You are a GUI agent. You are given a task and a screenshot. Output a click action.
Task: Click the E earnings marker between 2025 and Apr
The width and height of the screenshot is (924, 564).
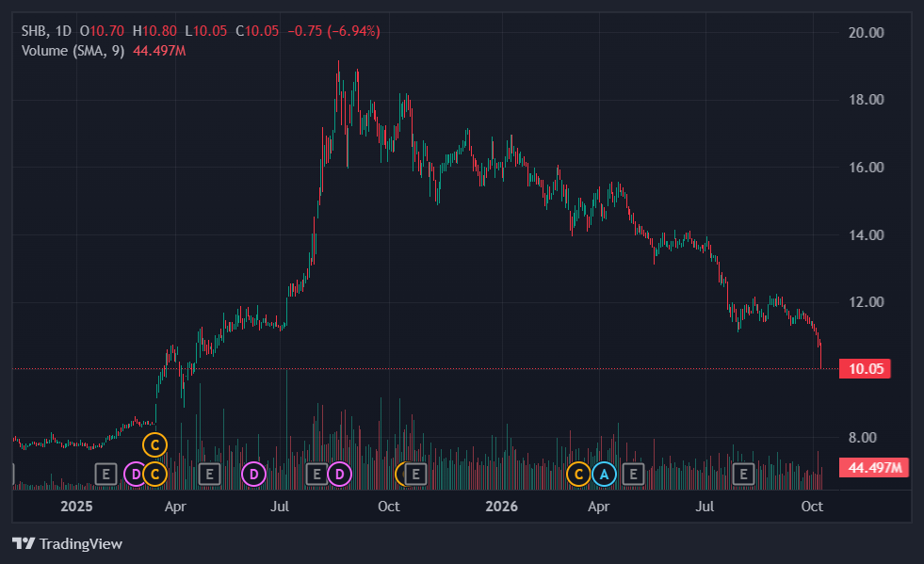click(x=106, y=474)
